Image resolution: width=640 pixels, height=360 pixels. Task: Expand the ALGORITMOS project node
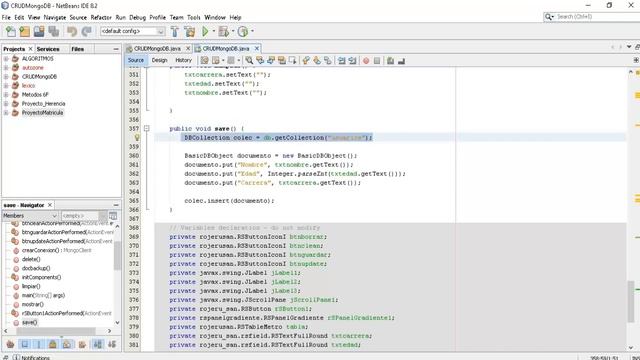[x=6, y=59]
